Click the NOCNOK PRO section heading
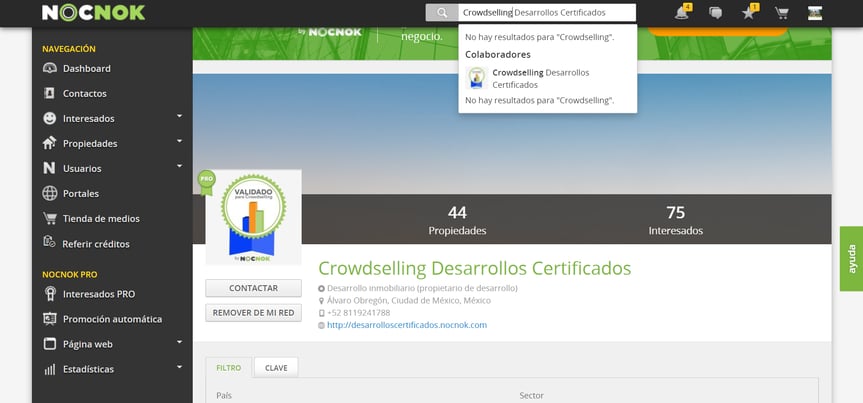The image size is (863, 403). (x=69, y=274)
